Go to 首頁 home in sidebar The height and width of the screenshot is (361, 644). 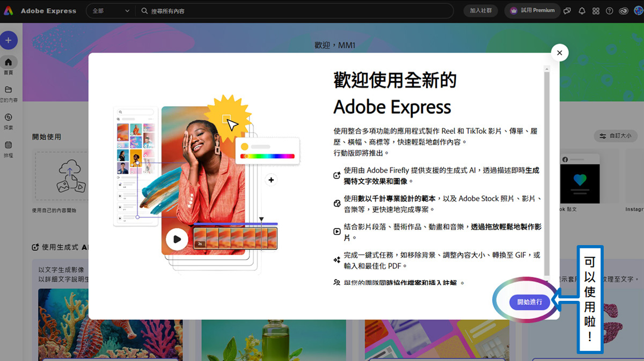coord(9,65)
